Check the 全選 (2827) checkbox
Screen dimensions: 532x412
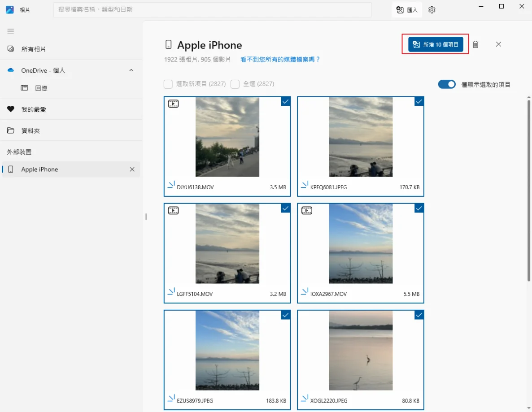point(235,84)
